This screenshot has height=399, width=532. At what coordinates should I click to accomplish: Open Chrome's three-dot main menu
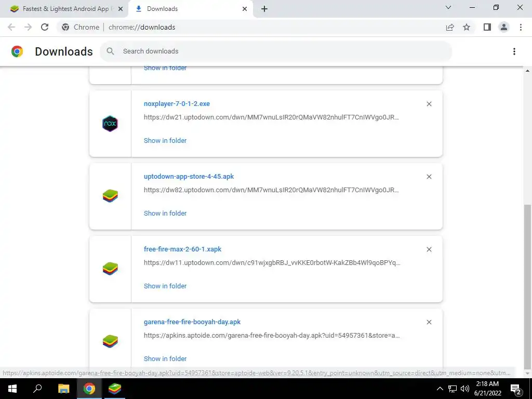click(521, 27)
